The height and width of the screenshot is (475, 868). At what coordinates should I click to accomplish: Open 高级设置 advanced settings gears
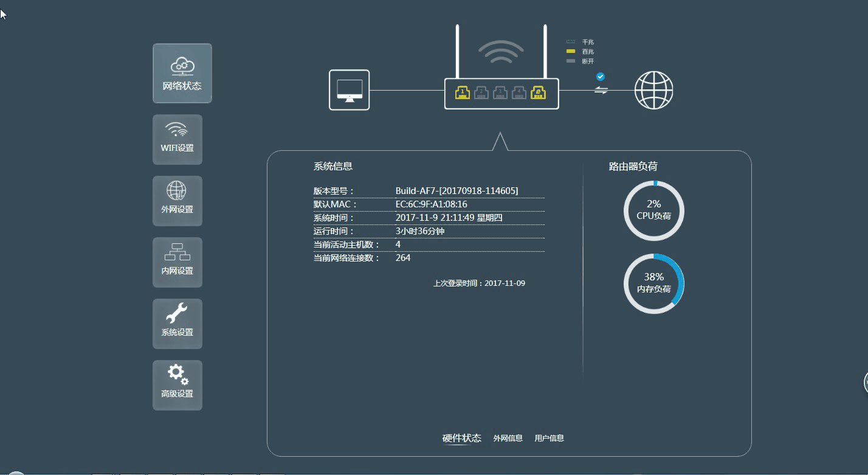[177, 385]
